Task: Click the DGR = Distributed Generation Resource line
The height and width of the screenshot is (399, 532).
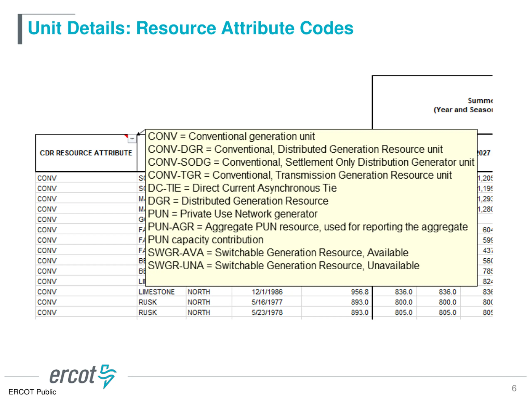Action: 238,201
